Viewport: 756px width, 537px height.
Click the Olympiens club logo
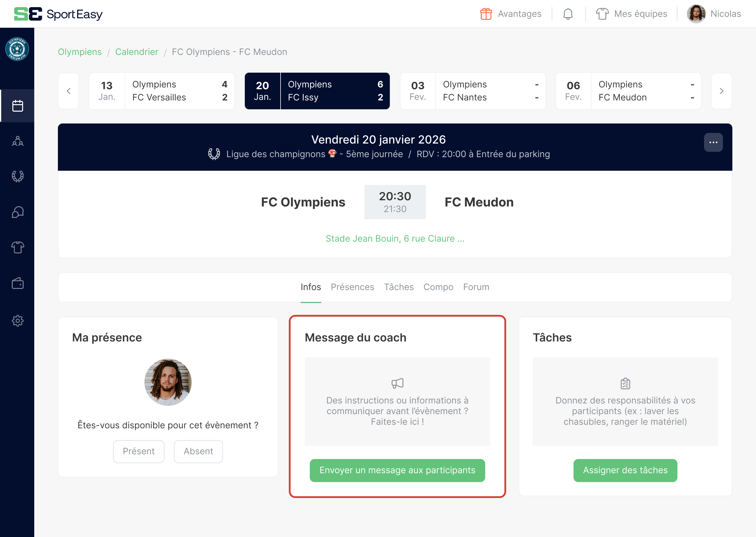coord(17,49)
